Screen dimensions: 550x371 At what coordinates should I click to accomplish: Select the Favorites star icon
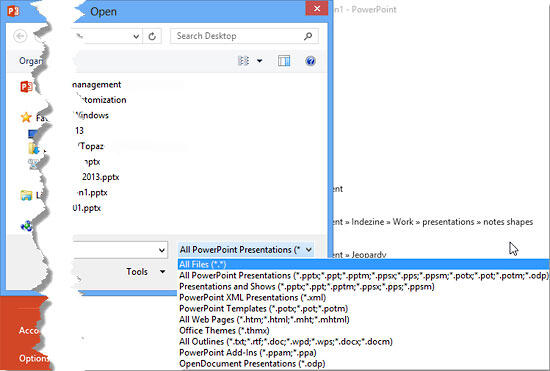[x=26, y=117]
